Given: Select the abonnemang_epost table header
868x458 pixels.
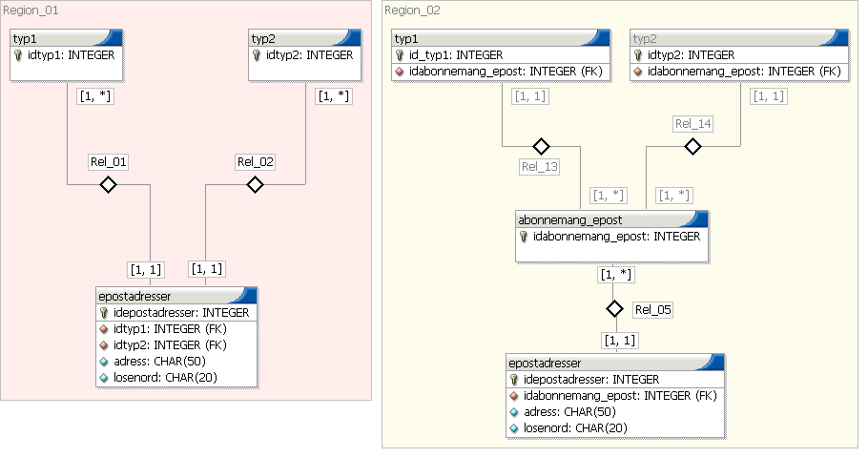Looking at the screenshot, I should point(611,219).
